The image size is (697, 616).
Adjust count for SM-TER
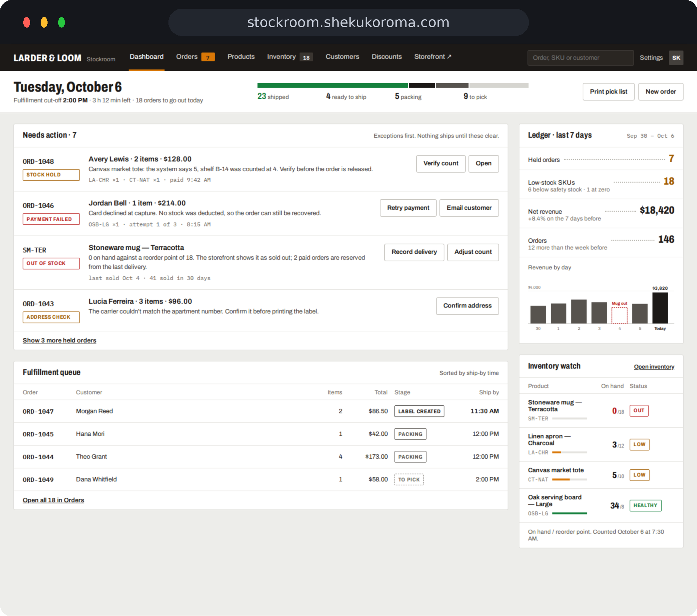(x=473, y=252)
